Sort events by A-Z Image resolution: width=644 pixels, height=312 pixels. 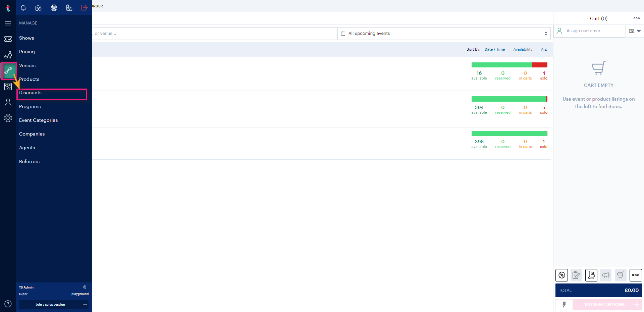click(x=544, y=49)
